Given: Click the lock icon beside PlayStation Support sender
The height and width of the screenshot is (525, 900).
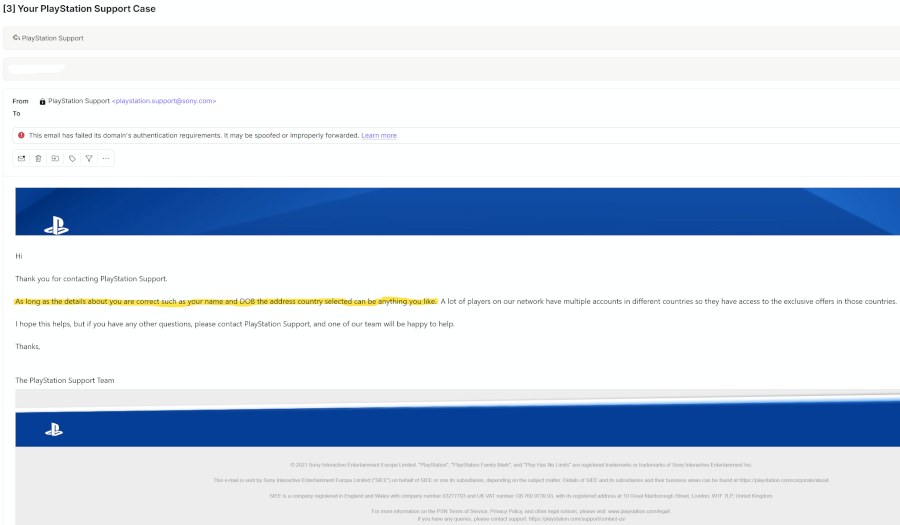Looking at the screenshot, I should click(x=42, y=102).
